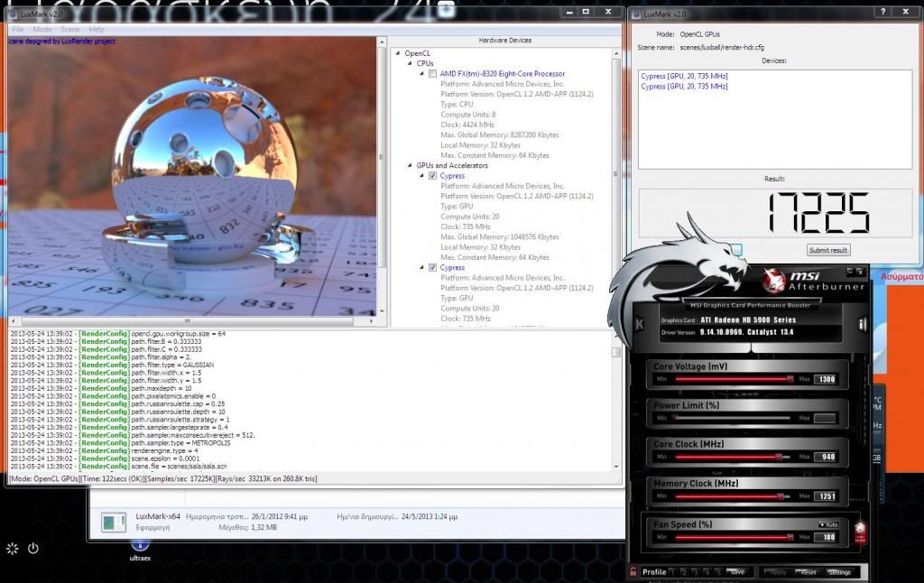Image resolution: width=924 pixels, height=583 pixels.
Task: Collapse the AMD FX-8320 processor node
Action: click(422, 74)
